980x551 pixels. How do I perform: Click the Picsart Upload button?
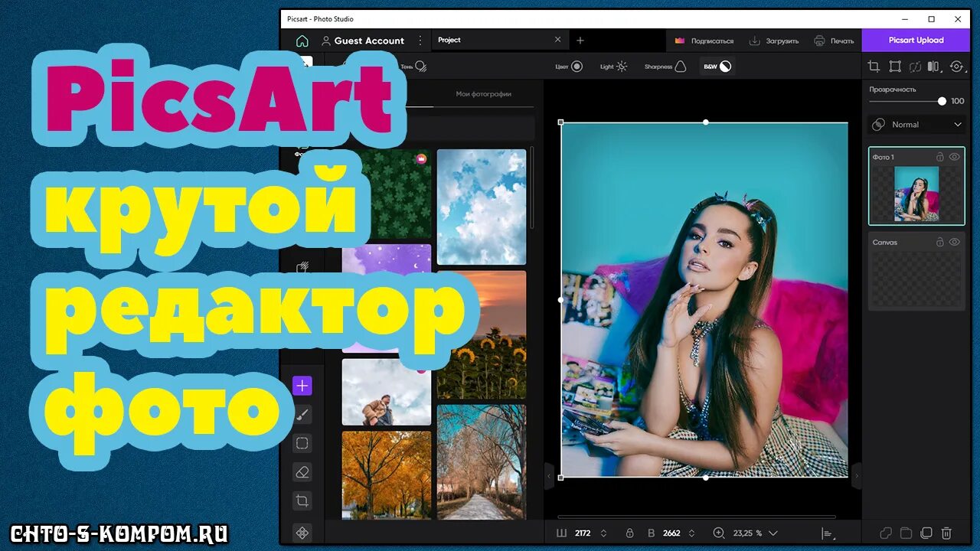point(916,41)
